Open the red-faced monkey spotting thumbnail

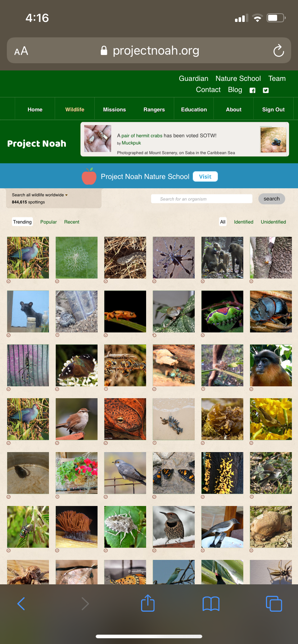pyautogui.click(x=271, y=365)
